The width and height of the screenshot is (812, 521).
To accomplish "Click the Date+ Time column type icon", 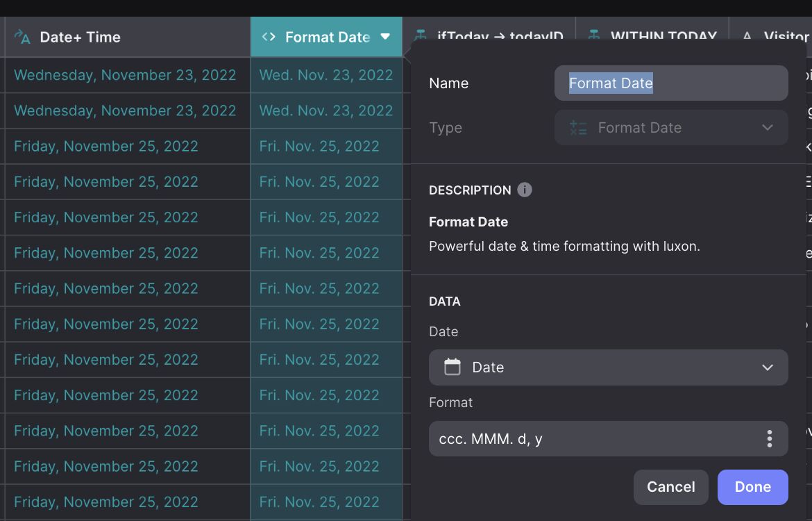I will (x=22, y=37).
